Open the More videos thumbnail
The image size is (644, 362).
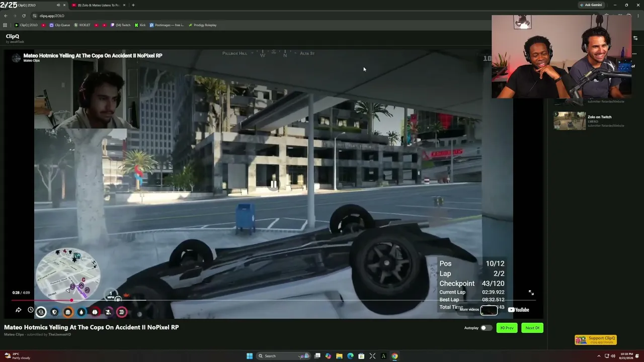click(x=489, y=310)
